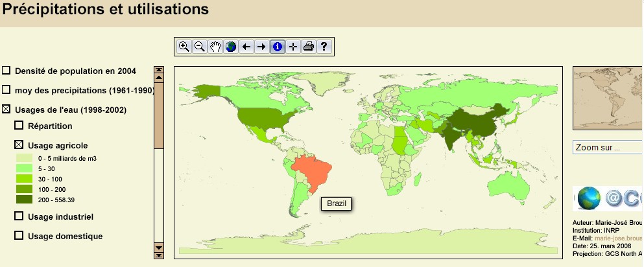644x267 pixels.
Task: Select the crosshair coordinates tool
Action: click(x=293, y=47)
